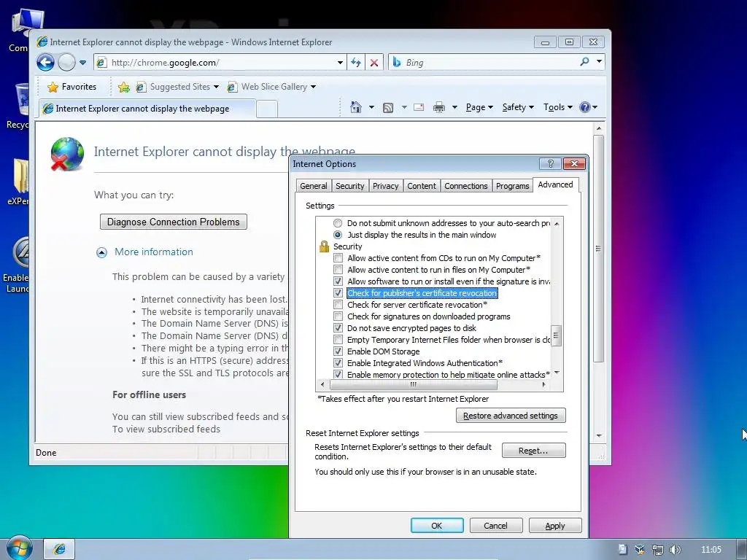Click the page icon in address bar
Screen dimensions: 747x560
click(101, 63)
